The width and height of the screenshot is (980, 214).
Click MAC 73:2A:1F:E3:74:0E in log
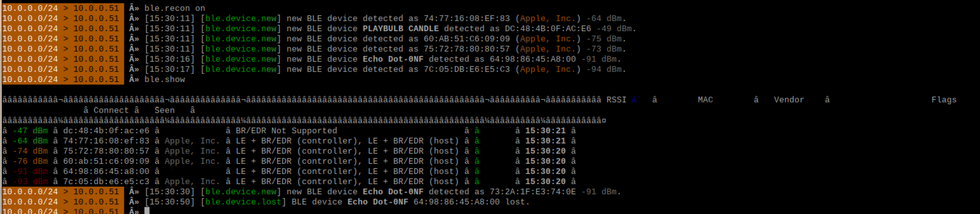pos(533,192)
